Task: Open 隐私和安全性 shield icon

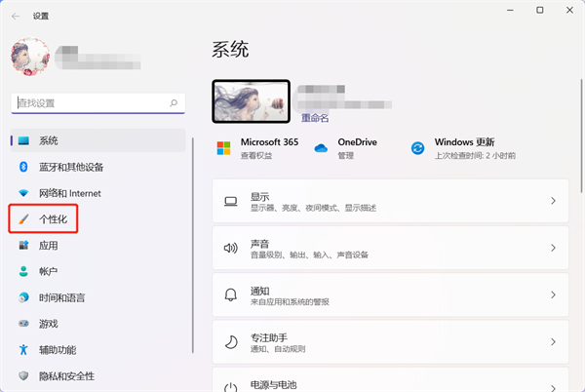Action: 23,375
